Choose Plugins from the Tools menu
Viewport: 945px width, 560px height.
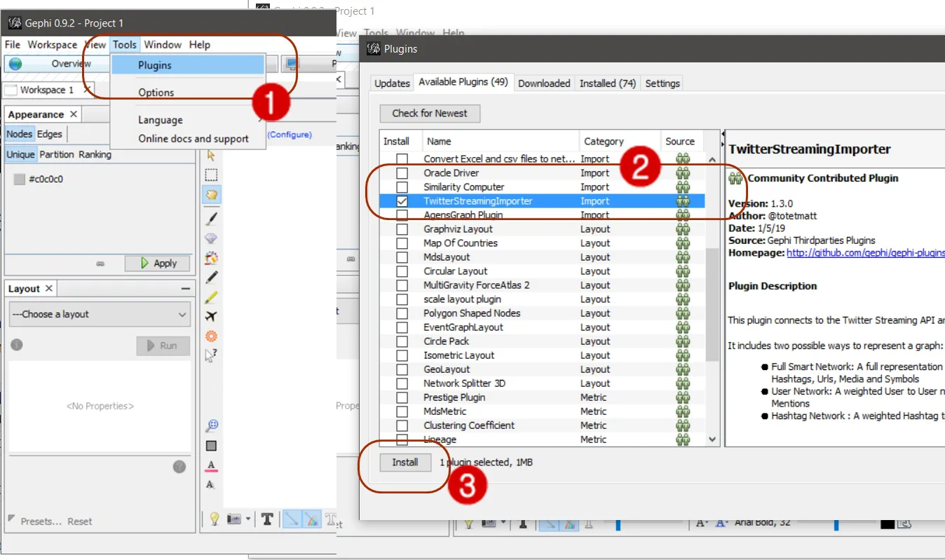pyautogui.click(x=188, y=65)
